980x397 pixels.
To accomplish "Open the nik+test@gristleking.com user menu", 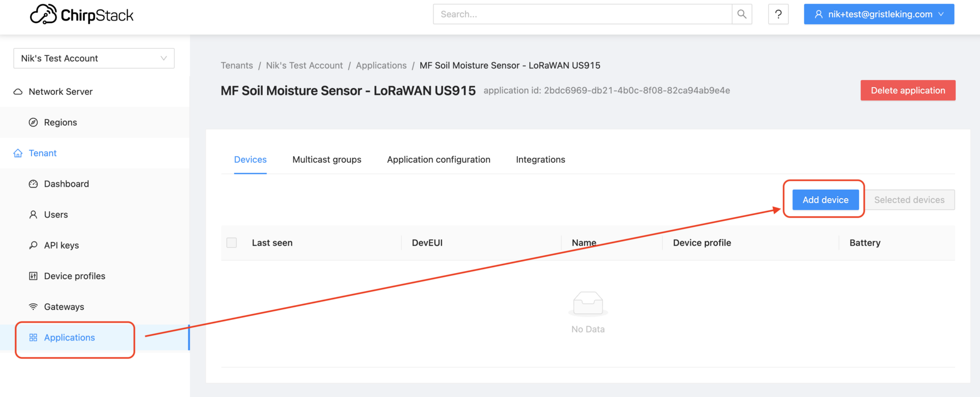I will pyautogui.click(x=879, y=14).
